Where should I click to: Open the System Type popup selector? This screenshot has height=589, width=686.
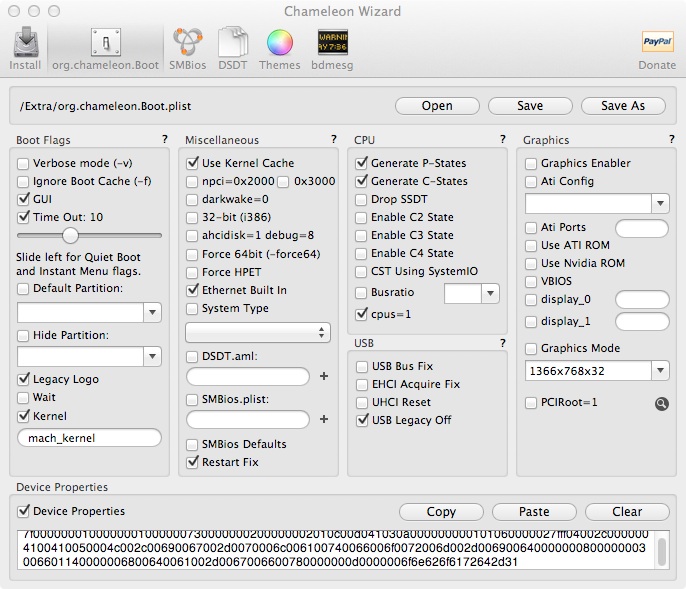(x=258, y=333)
